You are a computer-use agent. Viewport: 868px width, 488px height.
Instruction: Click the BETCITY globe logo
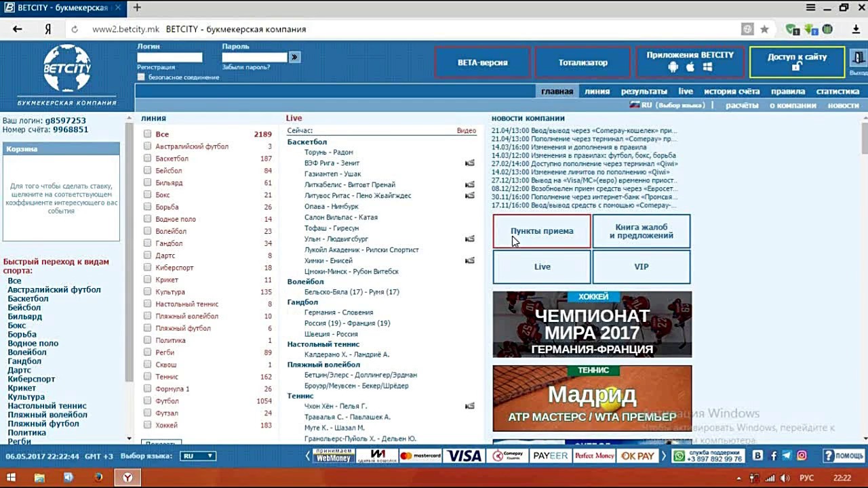coord(67,68)
